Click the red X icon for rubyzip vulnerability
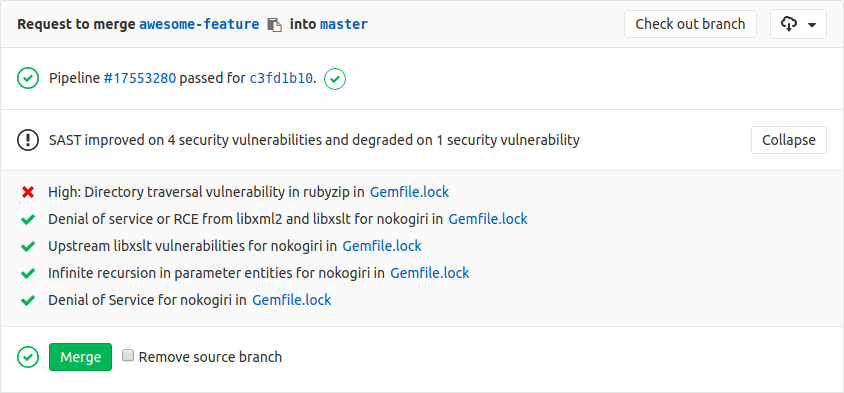The image size is (844, 393). click(28, 192)
